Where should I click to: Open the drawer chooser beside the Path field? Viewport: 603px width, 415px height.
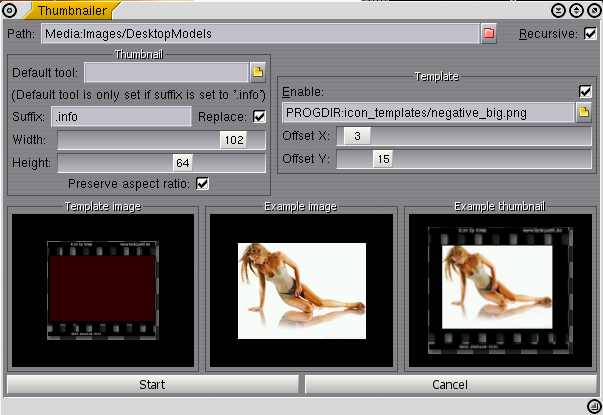489,34
